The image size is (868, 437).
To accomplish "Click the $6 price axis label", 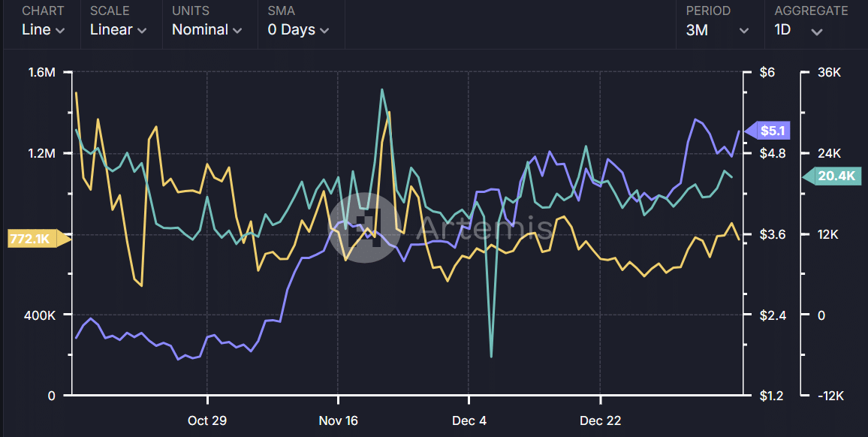I will (x=767, y=73).
